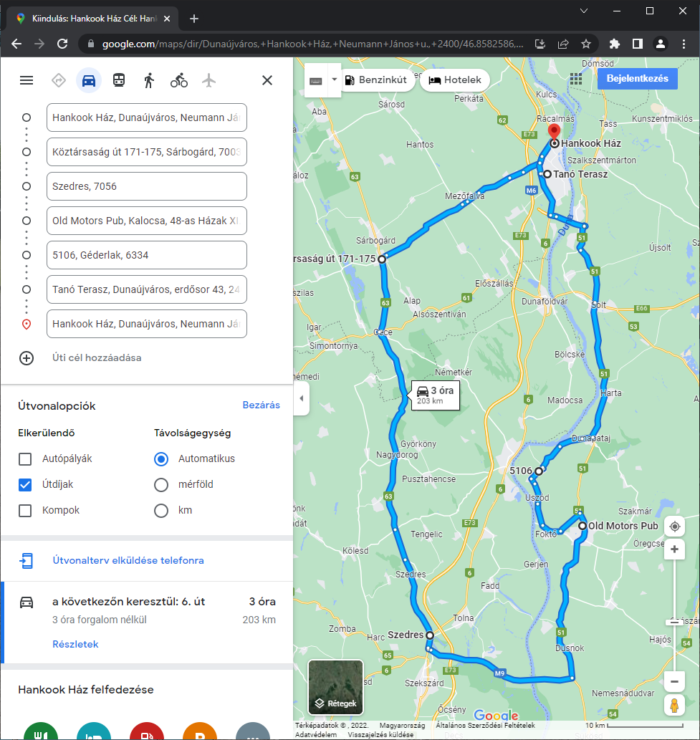
Task: Select cycling travel mode
Action: (179, 80)
